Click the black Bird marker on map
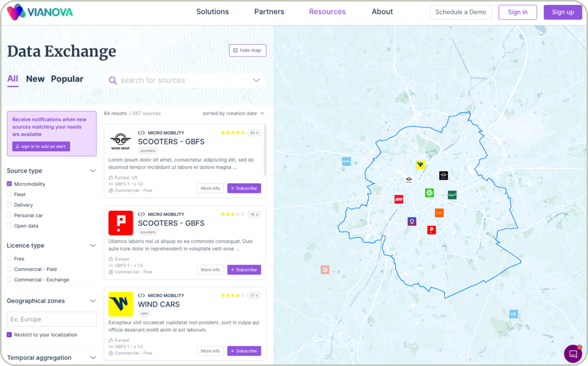The width and height of the screenshot is (588, 366). point(443,175)
